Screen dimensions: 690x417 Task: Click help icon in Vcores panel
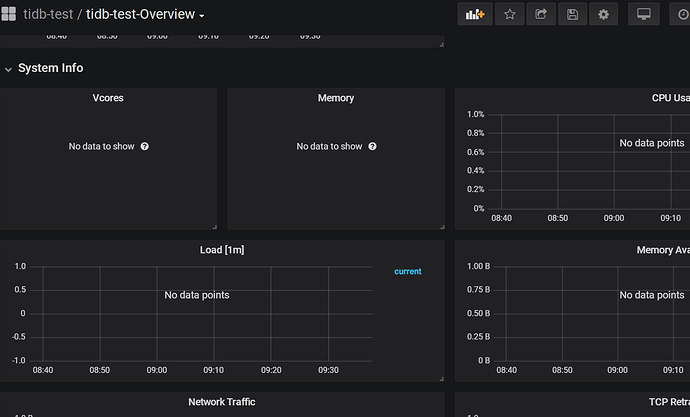(x=145, y=146)
